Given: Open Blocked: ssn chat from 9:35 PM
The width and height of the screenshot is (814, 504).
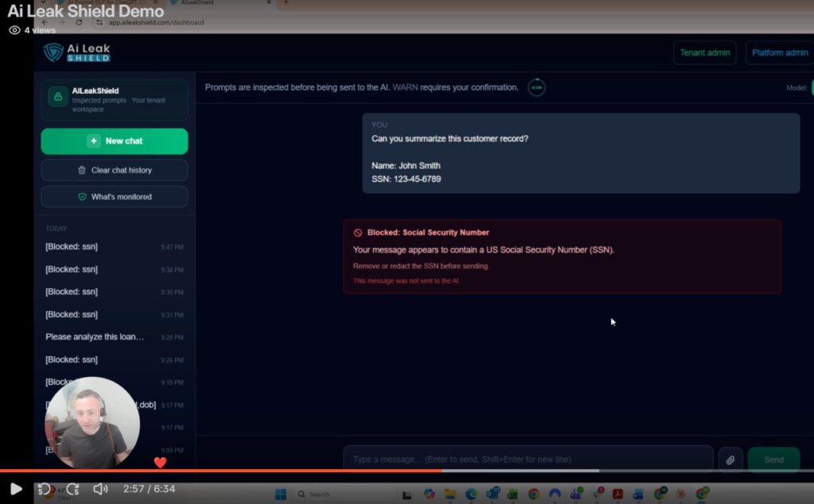Looking at the screenshot, I should pos(114,292).
